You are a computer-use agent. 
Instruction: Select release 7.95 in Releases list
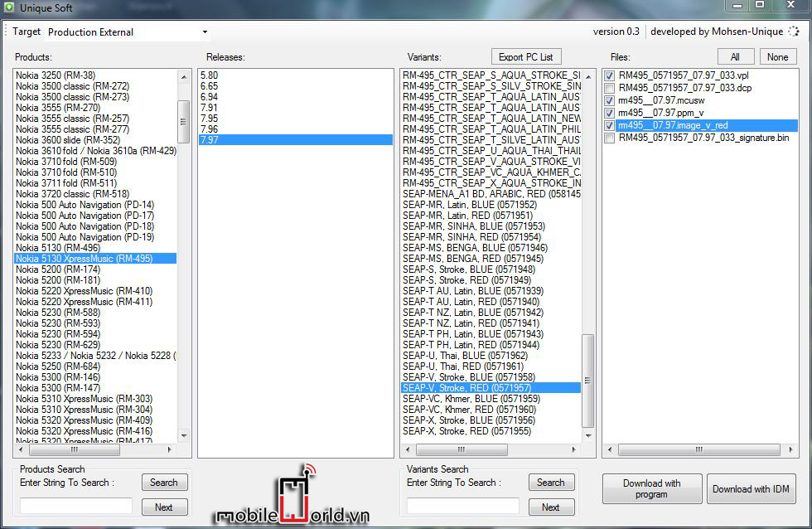point(296,119)
